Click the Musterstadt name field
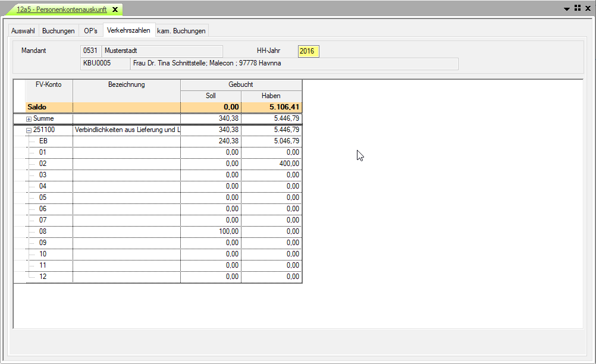The height and width of the screenshot is (364, 596). click(162, 51)
